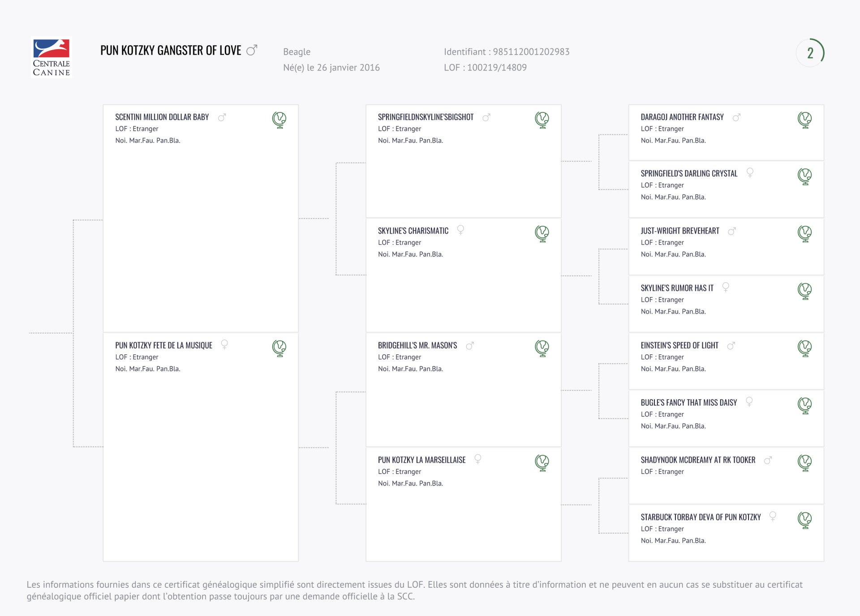Select Skyline's Rumor Has It ancestor name
Image resolution: width=860 pixels, height=616 pixels.
(x=677, y=288)
